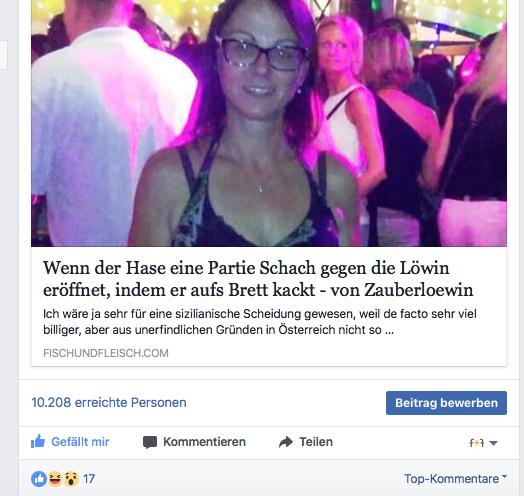
Task: Click the small caret after Top-Kommentare
Action: click(504, 476)
